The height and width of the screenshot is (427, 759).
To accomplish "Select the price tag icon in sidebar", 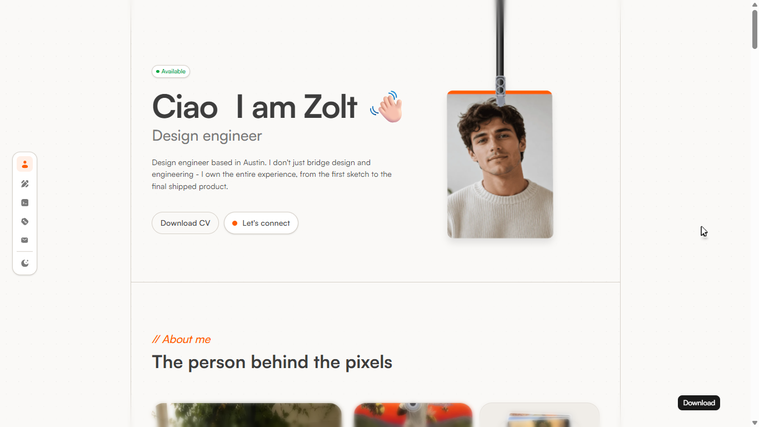I will (x=25, y=222).
